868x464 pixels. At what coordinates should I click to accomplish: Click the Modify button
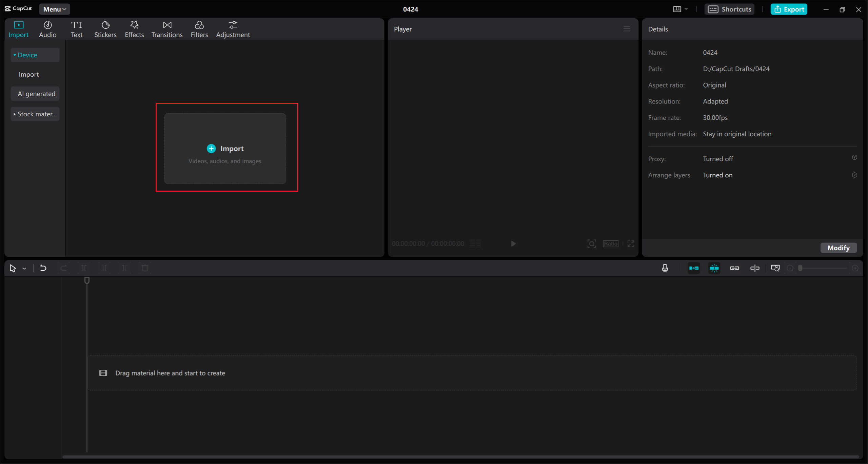click(x=839, y=248)
